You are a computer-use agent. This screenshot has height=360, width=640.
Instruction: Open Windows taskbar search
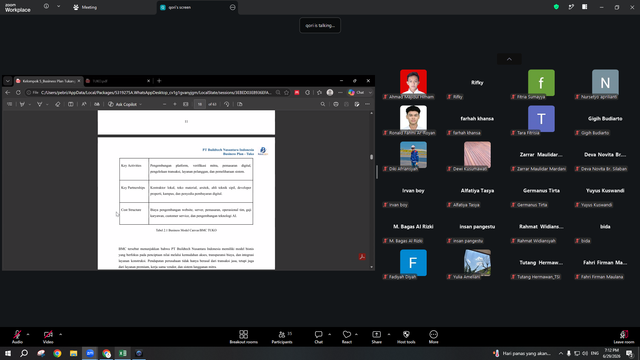click(x=24, y=353)
